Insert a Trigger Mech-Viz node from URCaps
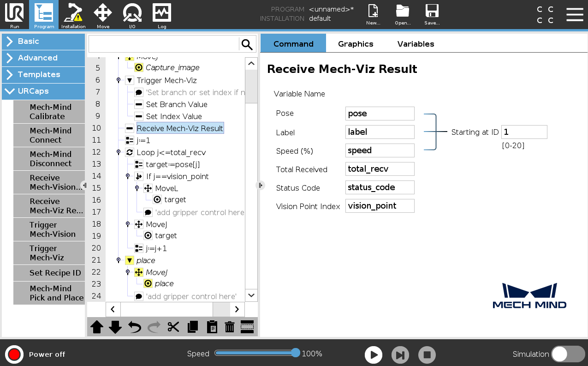 point(49,253)
